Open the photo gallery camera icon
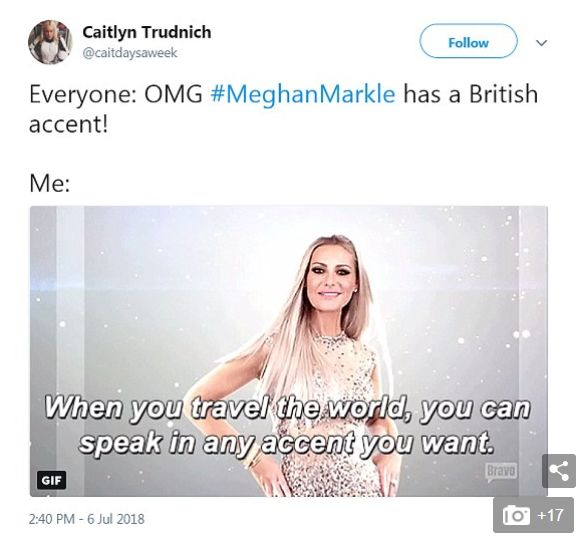This screenshot has height=540, width=579. 516,515
